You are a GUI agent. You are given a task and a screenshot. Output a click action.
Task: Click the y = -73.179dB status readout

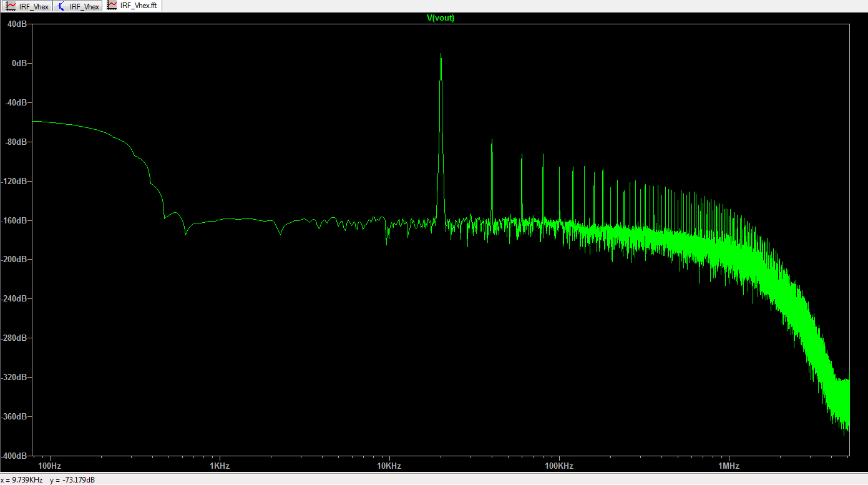(72, 480)
